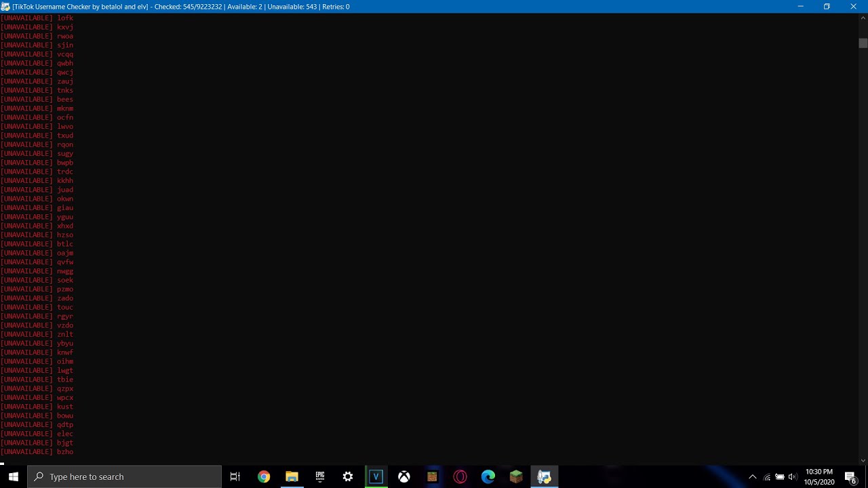The width and height of the screenshot is (868, 488).
Task: Click the vertical scrollbar thumb
Action: (863, 43)
